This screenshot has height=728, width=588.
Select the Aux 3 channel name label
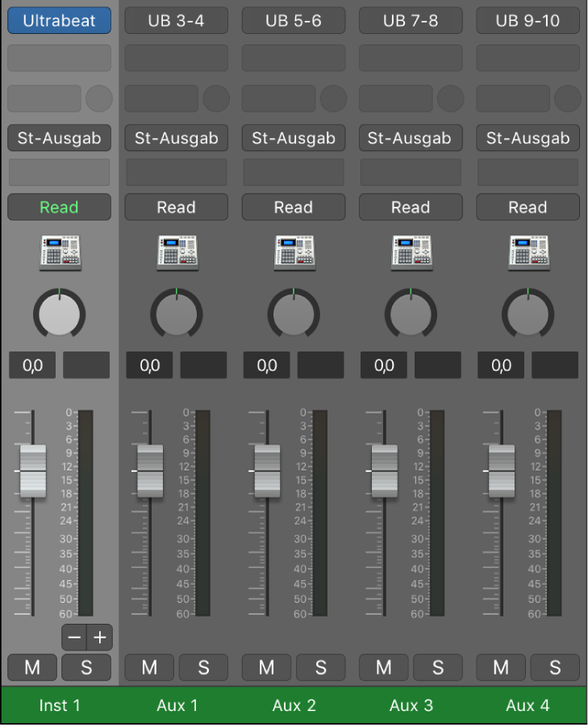coord(411,705)
